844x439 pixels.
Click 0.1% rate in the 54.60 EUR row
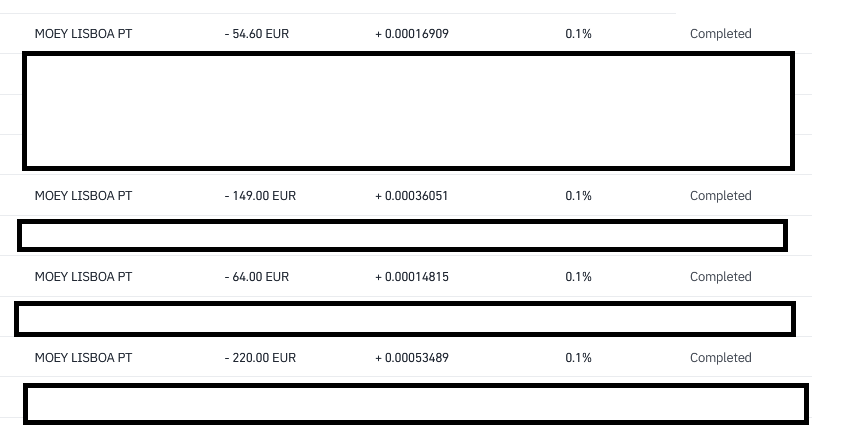tap(578, 34)
